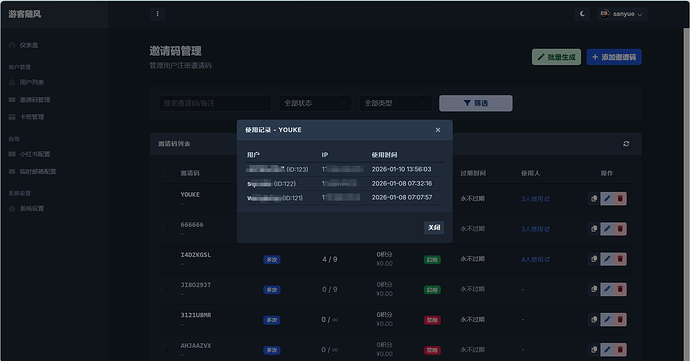Click the 2026-01-10 13:56:03 usage time cell
The width and height of the screenshot is (690, 361).
click(401, 169)
